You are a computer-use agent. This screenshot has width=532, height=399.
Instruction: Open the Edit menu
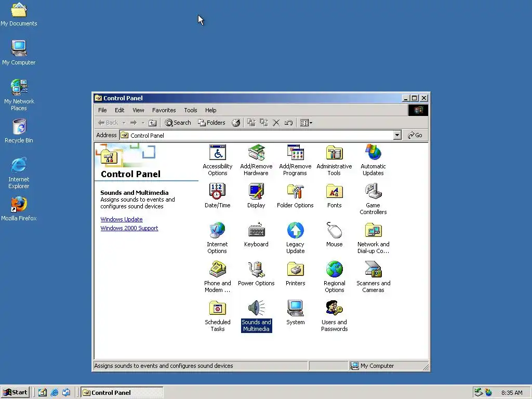click(119, 110)
